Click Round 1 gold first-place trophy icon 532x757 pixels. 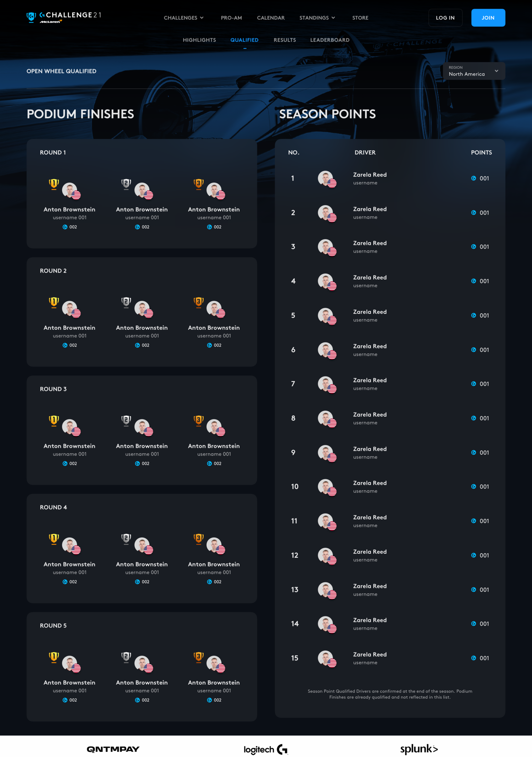(54, 184)
